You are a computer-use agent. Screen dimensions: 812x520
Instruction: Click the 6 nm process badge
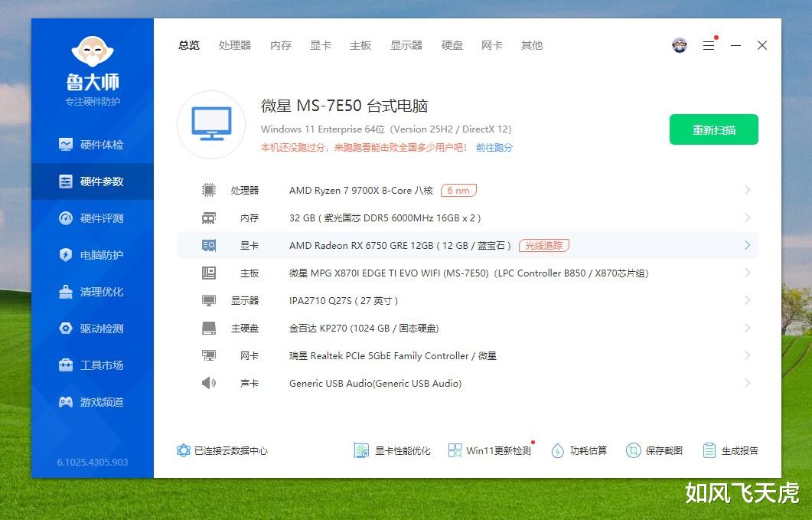458,190
